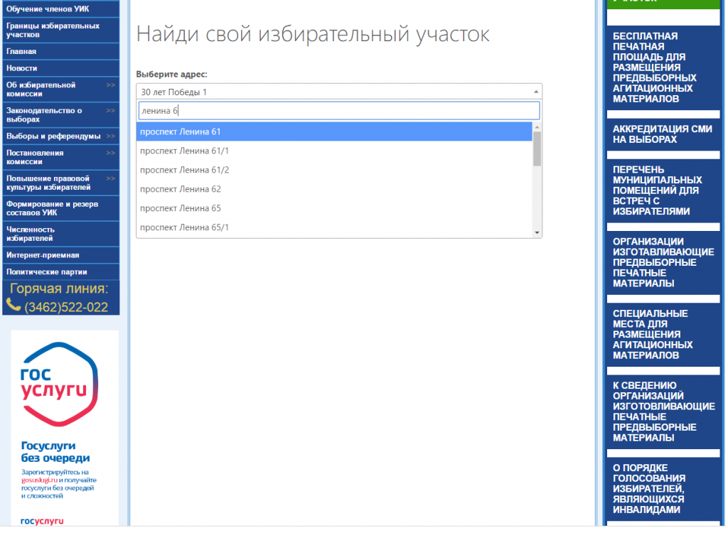This screenshot has height=560, width=728.
Task: Open 'Новости' in left menu
Action: point(22,68)
